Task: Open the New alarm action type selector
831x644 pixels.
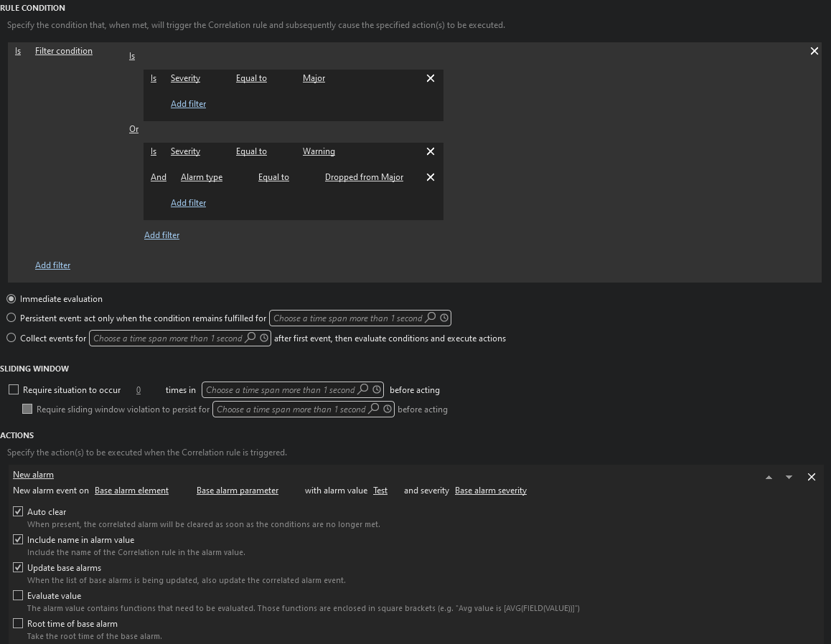Action: [33, 475]
